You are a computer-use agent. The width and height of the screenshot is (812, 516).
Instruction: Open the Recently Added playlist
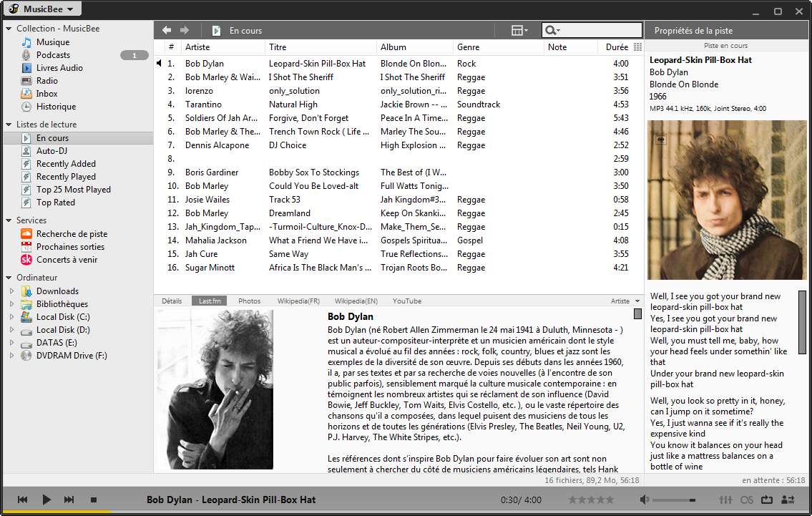tap(66, 164)
